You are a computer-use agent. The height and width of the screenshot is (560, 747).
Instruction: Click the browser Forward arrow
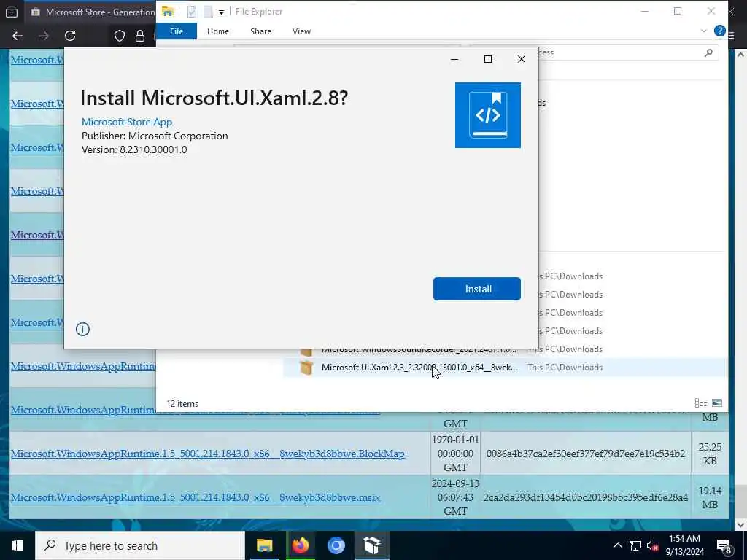[x=43, y=36]
